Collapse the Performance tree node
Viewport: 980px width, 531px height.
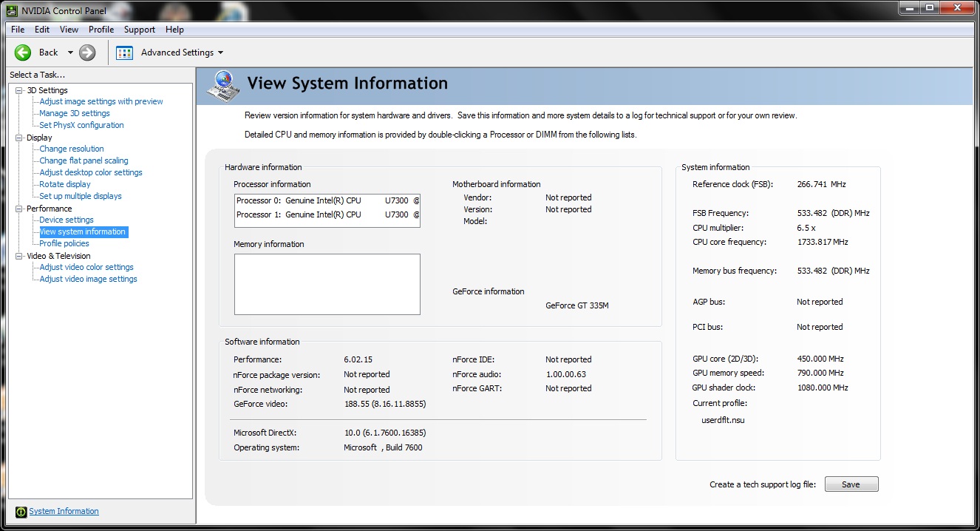pos(19,209)
